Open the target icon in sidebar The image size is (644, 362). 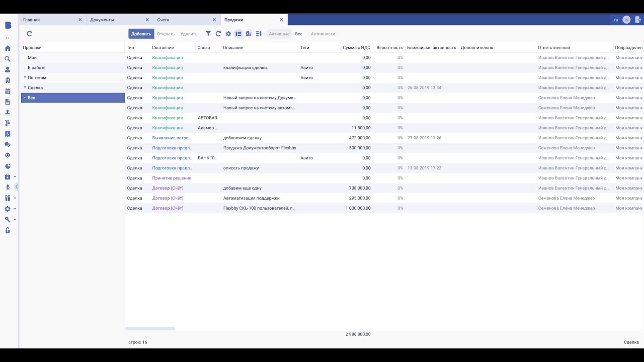click(8, 155)
